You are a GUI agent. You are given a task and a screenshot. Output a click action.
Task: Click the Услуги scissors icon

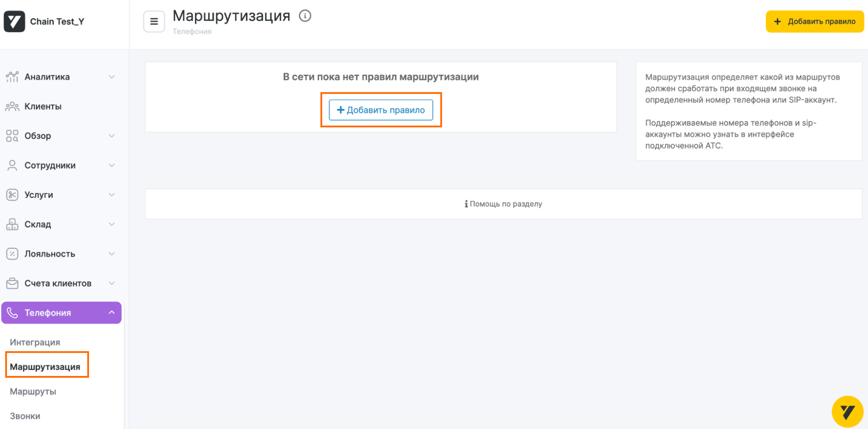(12, 195)
